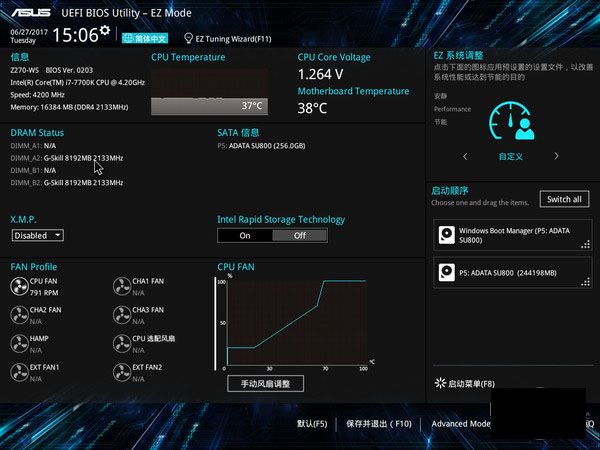The image size is (600, 450).
Task: Click the 15:06 clock display
Action: point(75,35)
